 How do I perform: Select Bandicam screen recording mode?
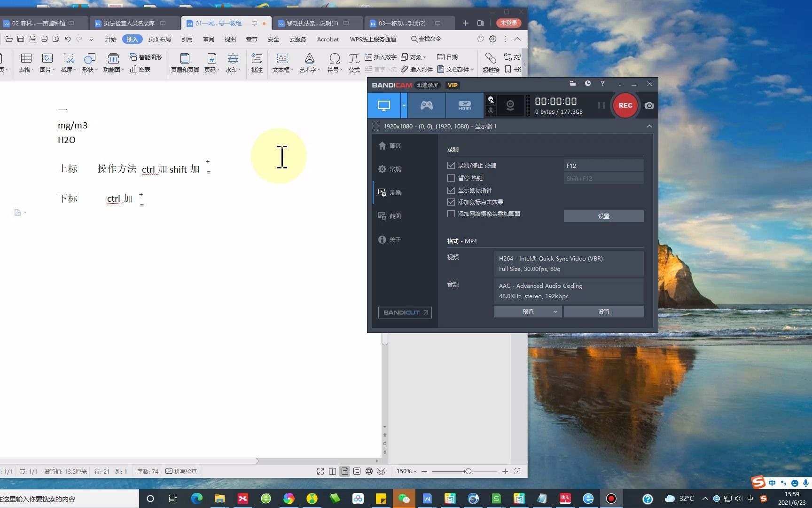tap(383, 105)
